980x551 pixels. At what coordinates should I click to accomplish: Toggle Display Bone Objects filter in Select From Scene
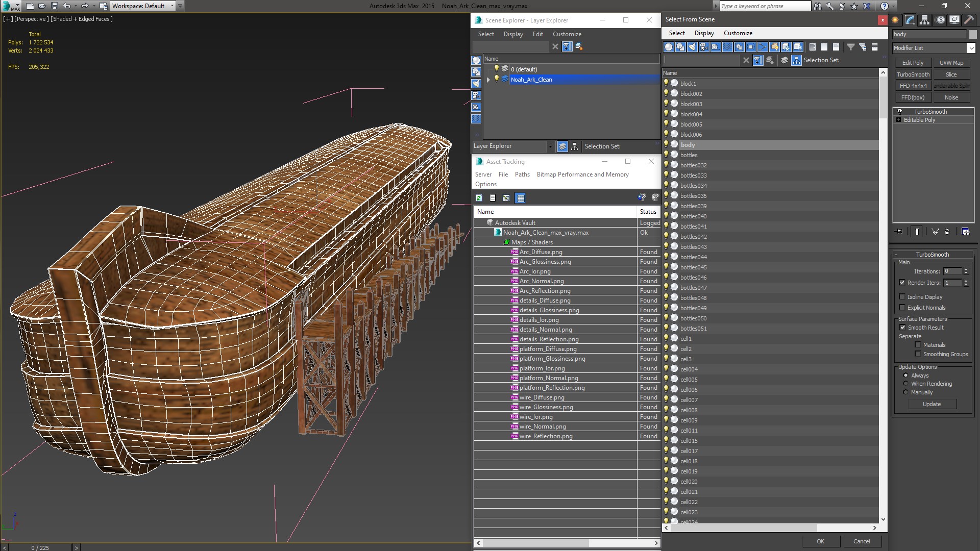tap(763, 47)
